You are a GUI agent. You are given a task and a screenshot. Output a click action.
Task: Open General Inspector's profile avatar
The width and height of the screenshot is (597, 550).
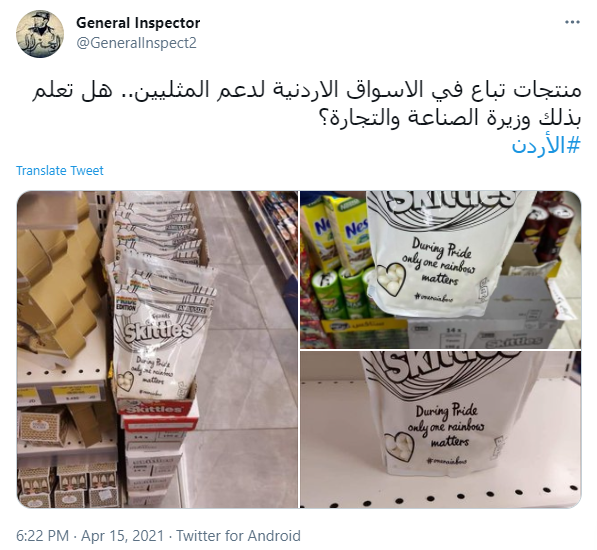point(40,34)
